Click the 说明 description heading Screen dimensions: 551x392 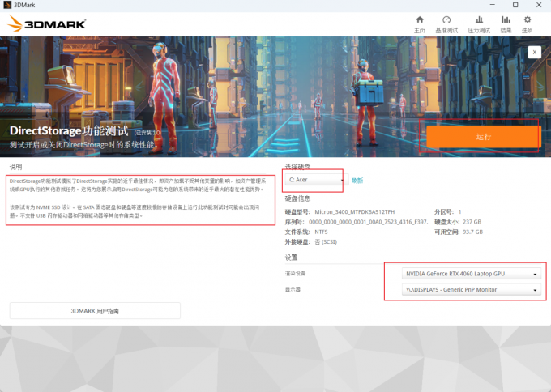16,167
